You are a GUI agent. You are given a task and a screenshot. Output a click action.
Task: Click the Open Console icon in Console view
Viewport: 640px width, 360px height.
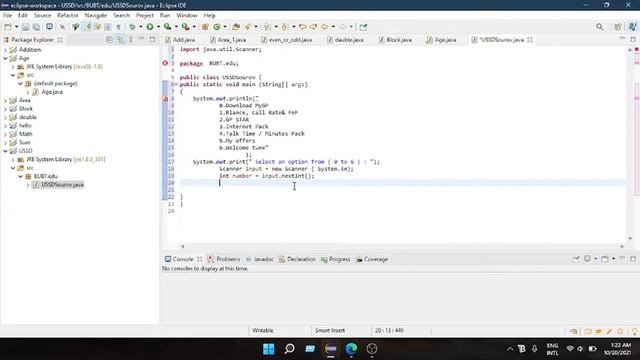point(605,259)
